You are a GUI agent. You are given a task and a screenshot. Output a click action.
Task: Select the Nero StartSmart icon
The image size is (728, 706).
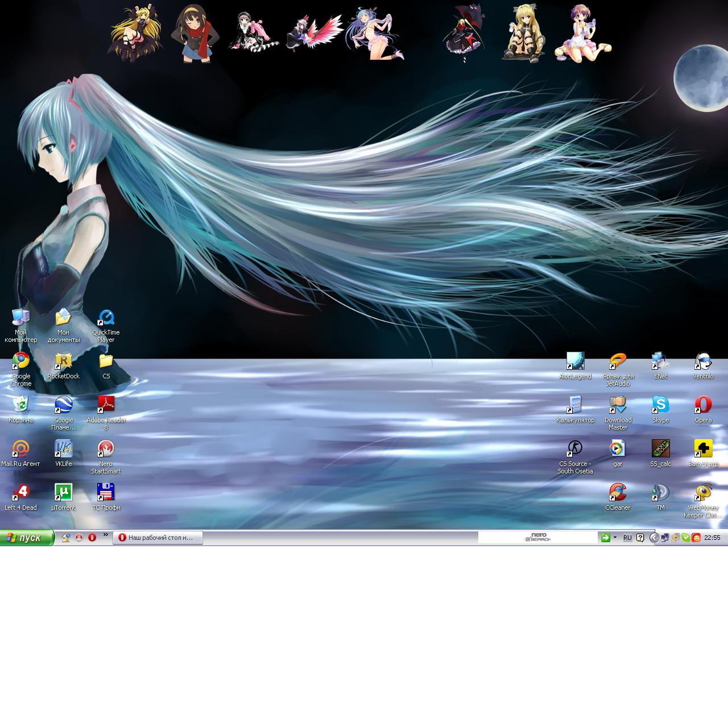106,449
